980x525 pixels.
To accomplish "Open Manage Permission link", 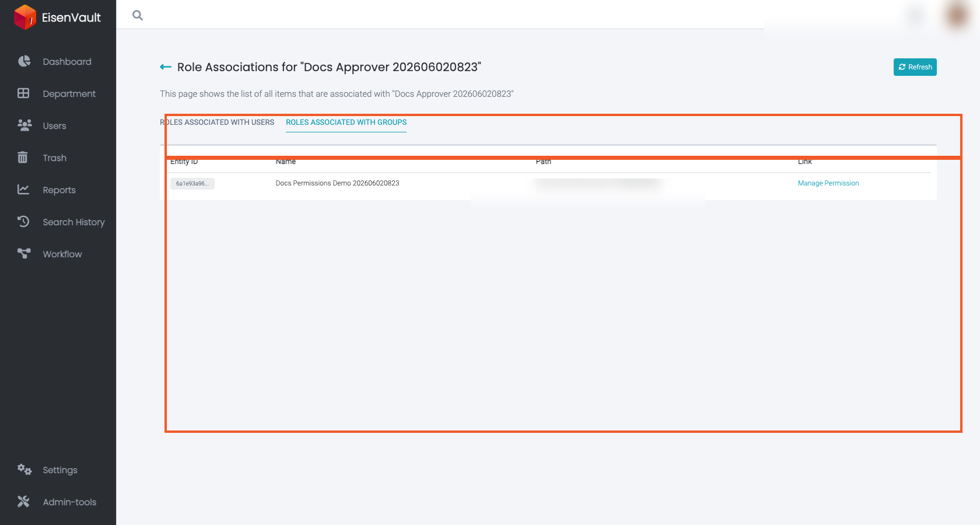I will point(828,183).
